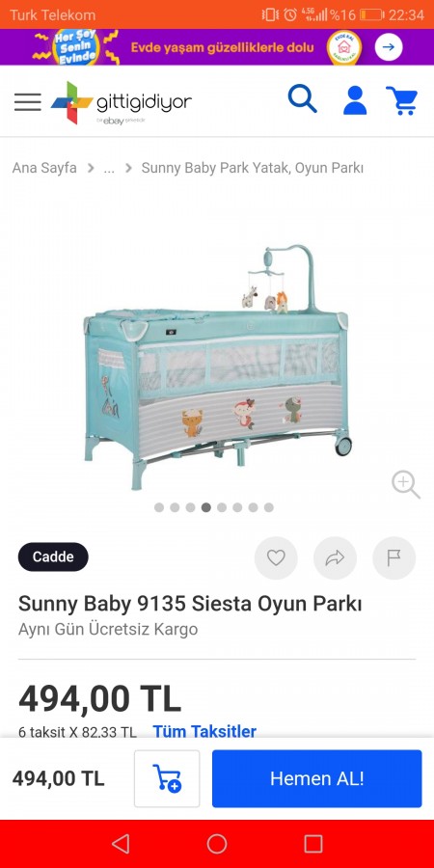Screen dimensions: 434x868
Task: Zoom the product image with magnifier
Action: [x=406, y=484]
